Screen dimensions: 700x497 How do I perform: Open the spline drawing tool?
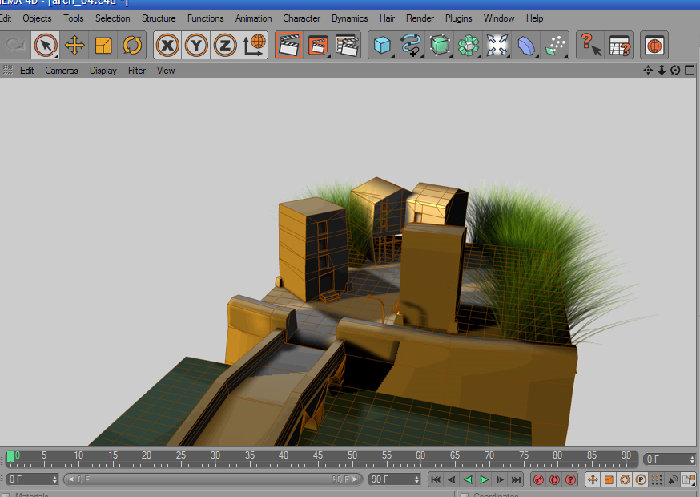pos(411,45)
